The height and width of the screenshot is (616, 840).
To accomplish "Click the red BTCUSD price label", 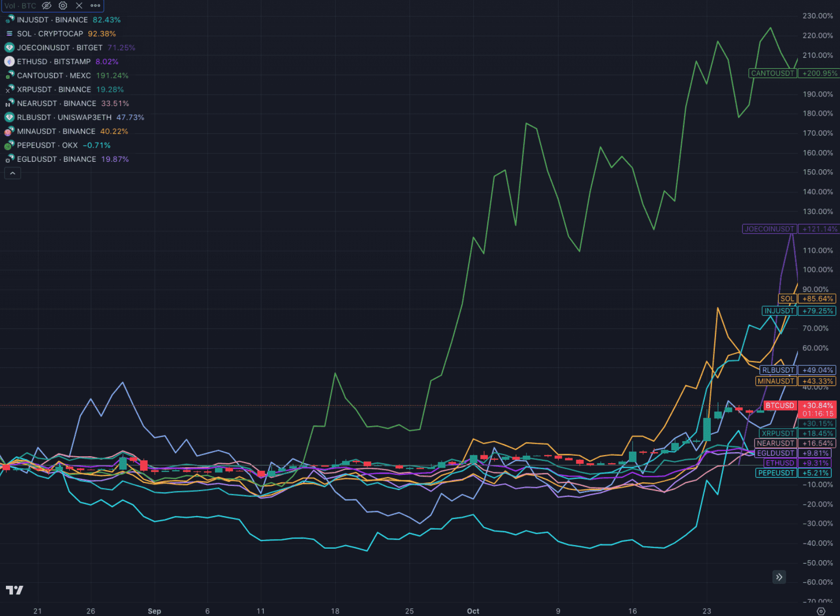I will 779,405.
